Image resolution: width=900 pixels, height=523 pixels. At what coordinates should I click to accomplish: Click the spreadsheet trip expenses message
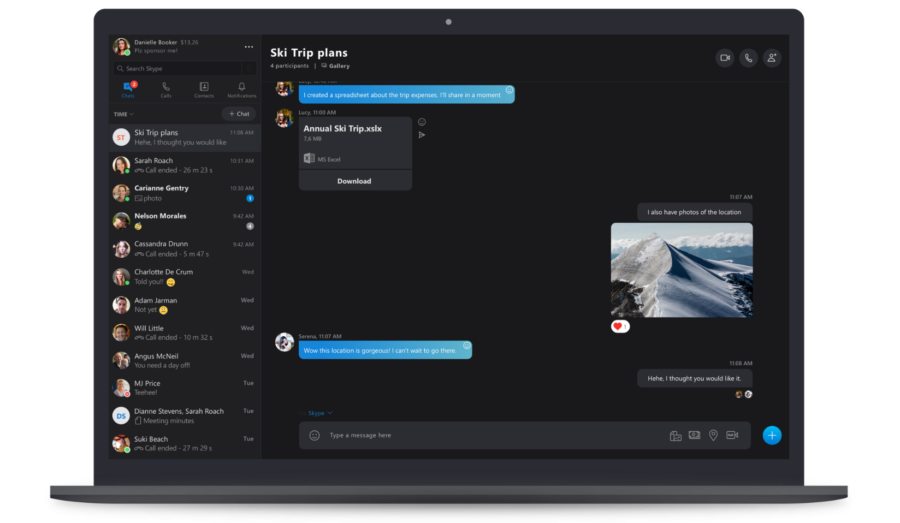(x=406, y=95)
